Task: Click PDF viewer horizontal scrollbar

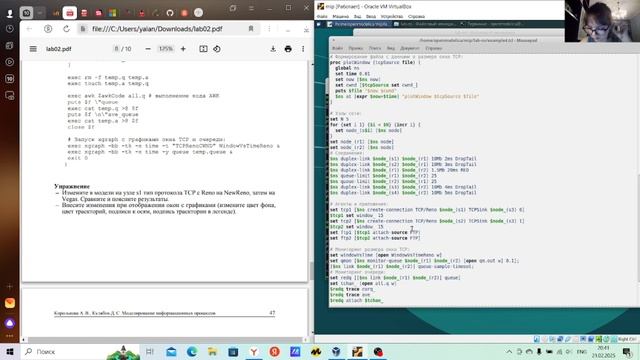Action: click(x=164, y=340)
